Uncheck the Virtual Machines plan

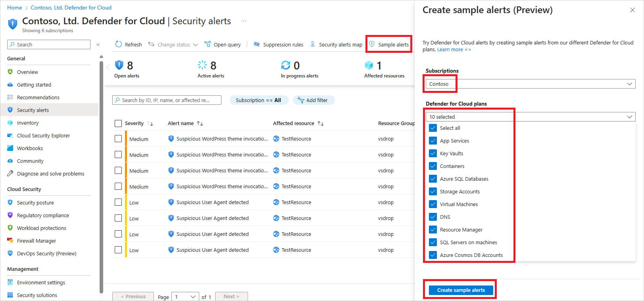[433, 204]
